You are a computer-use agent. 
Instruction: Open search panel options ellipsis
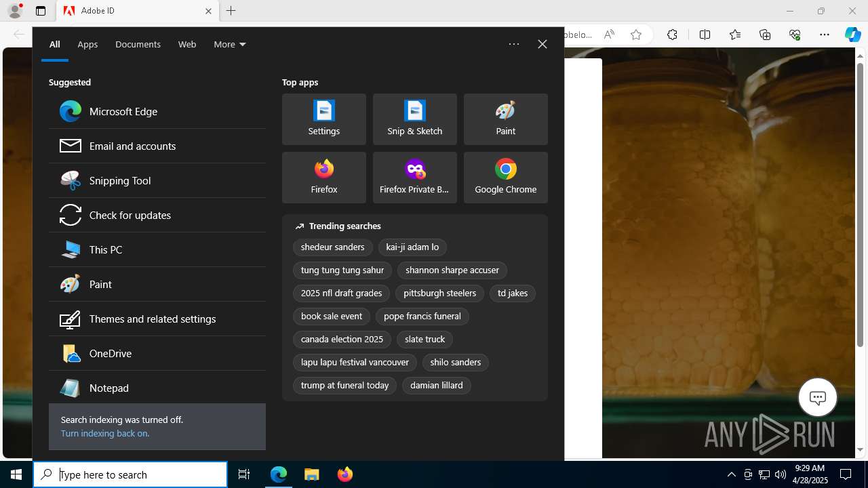pos(514,44)
